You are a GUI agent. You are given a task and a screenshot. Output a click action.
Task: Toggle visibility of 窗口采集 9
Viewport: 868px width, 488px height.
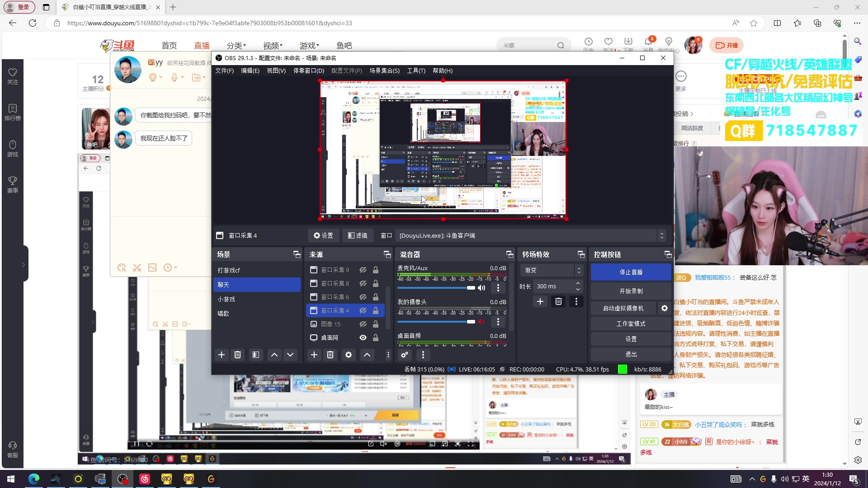click(363, 270)
